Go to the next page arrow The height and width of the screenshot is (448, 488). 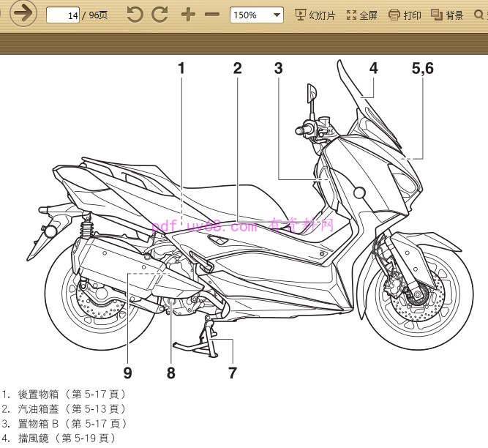tap(23, 13)
